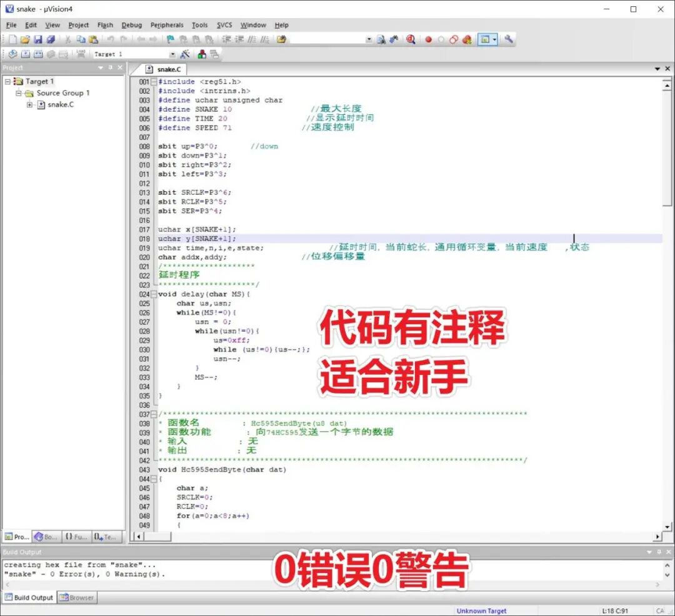Image resolution: width=675 pixels, height=616 pixels.
Task: Open Project panel options dropdown arrow
Action: [x=101, y=67]
